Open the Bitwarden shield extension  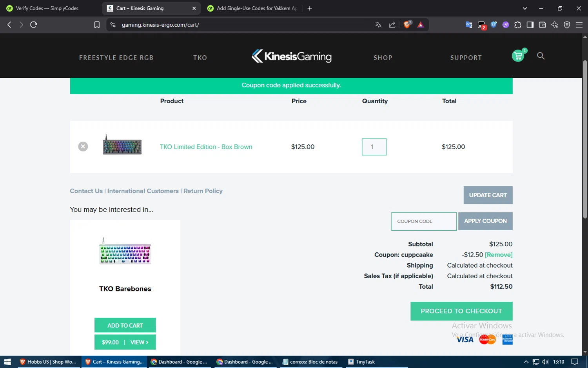point(494,25)
